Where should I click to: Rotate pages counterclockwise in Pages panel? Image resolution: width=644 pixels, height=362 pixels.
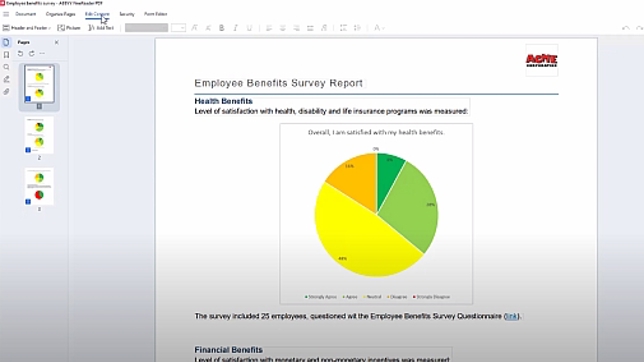20,53
